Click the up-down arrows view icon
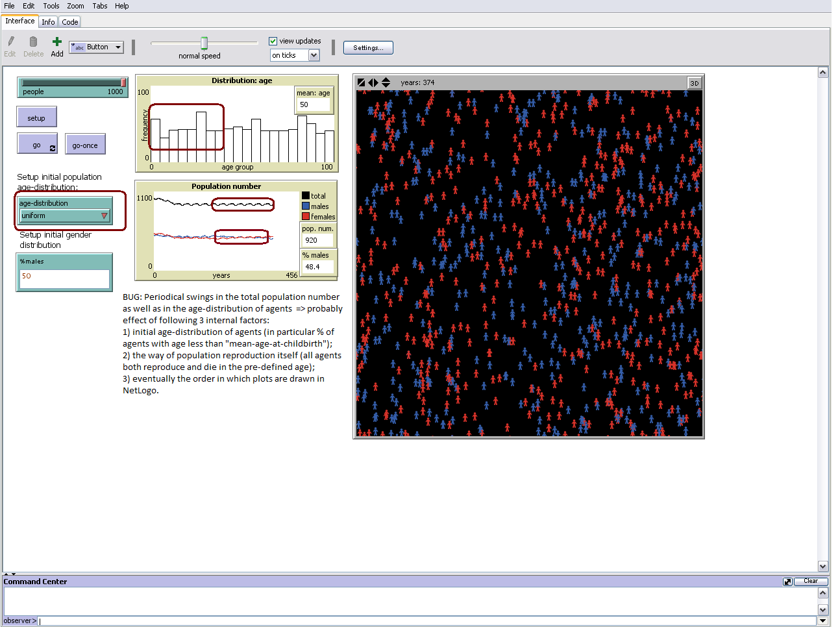 pos(386,82)
